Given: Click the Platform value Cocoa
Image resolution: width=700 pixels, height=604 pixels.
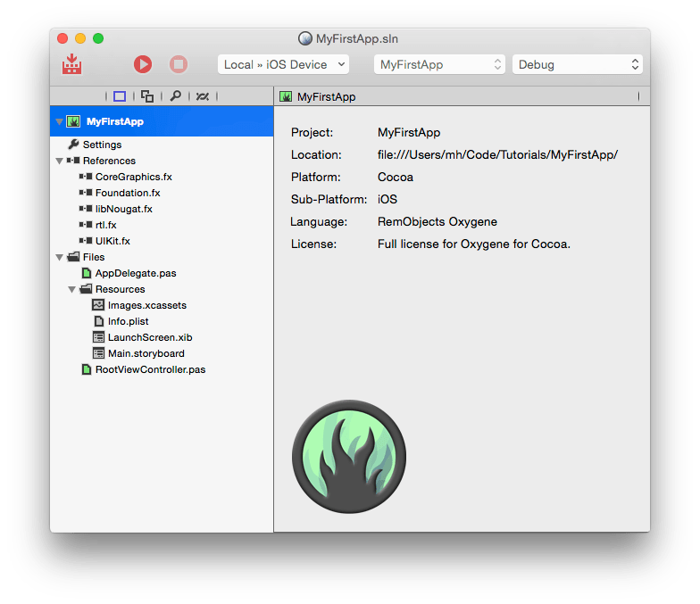Looking at the screenshot, I should pos(396,177).
